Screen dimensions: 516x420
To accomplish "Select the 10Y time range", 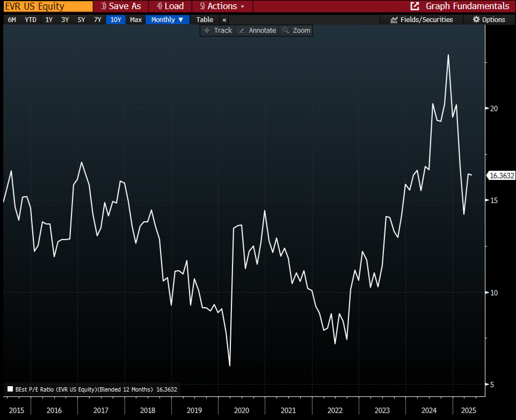I will tap(116, 20).
